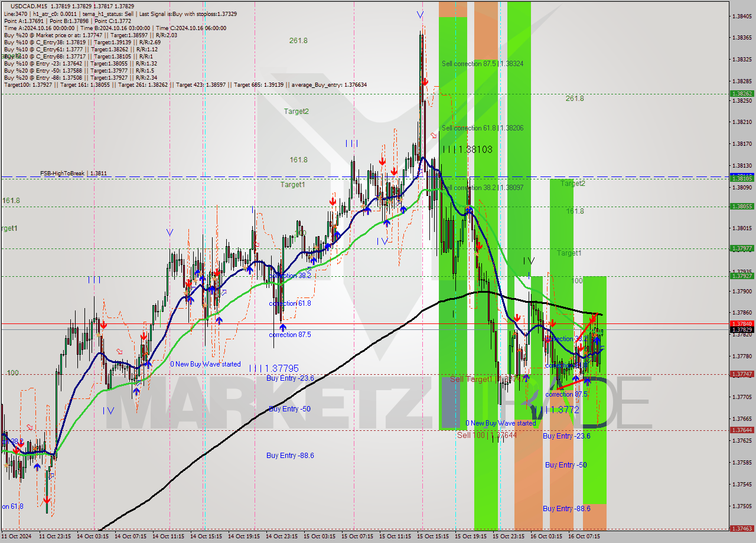Click the 1.38105 price tag on axis
Viewport: 756px width, 543px height.
741,178
